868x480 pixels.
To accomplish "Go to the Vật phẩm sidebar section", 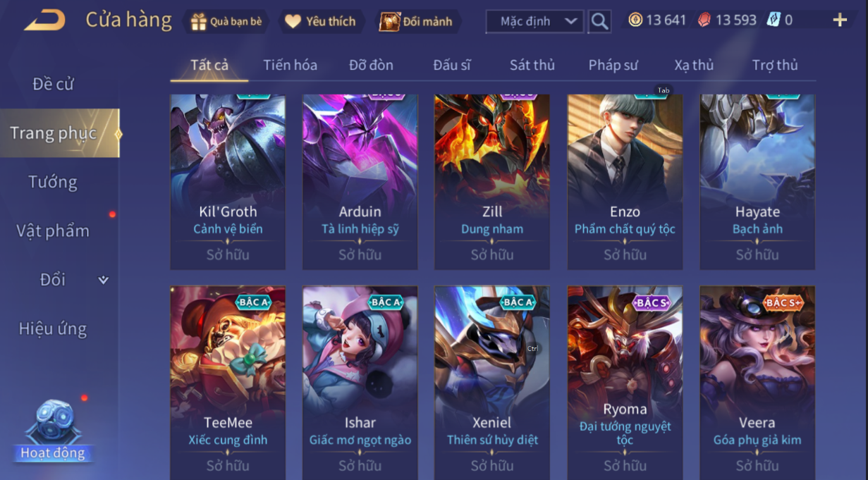I will pos(53,230).
